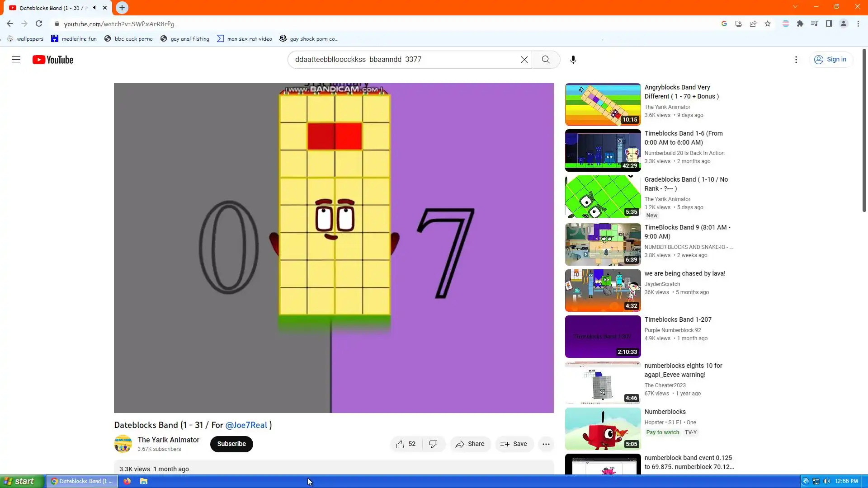Open Save to playlist menu
This screenshot has width=868, height=488.
[x=514, y=444]
